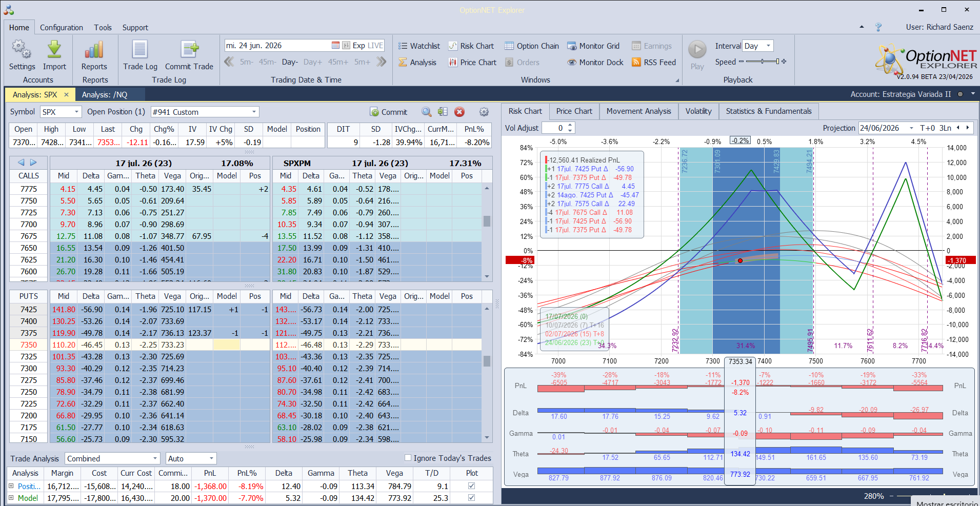980x506 pixels.
Task: Close the Analysis: SPX tab
Action: tap(66, 95)
